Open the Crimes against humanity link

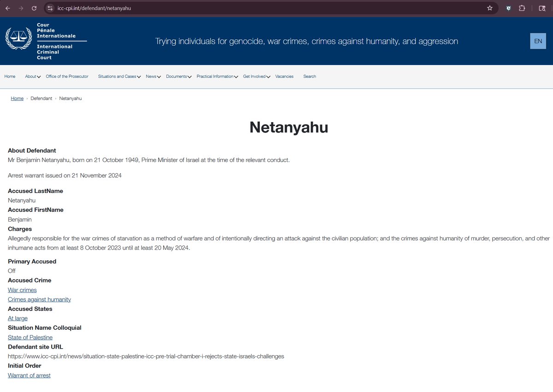pos(39,299)
